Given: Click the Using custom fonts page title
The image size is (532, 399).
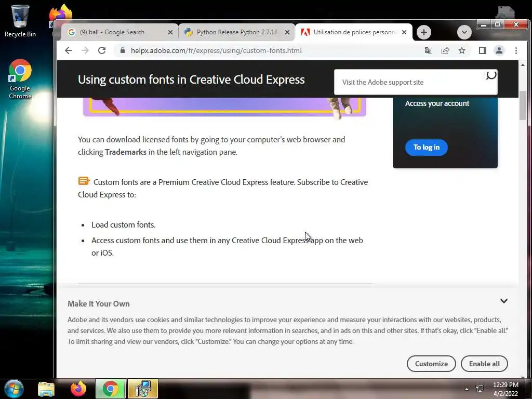Looking at the screenshot, I should [191, 79].
